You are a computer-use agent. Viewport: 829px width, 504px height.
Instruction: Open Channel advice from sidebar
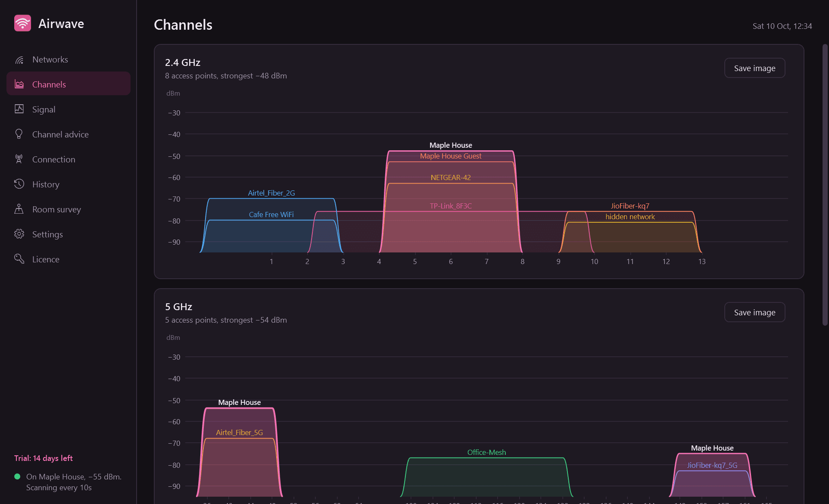69,134
